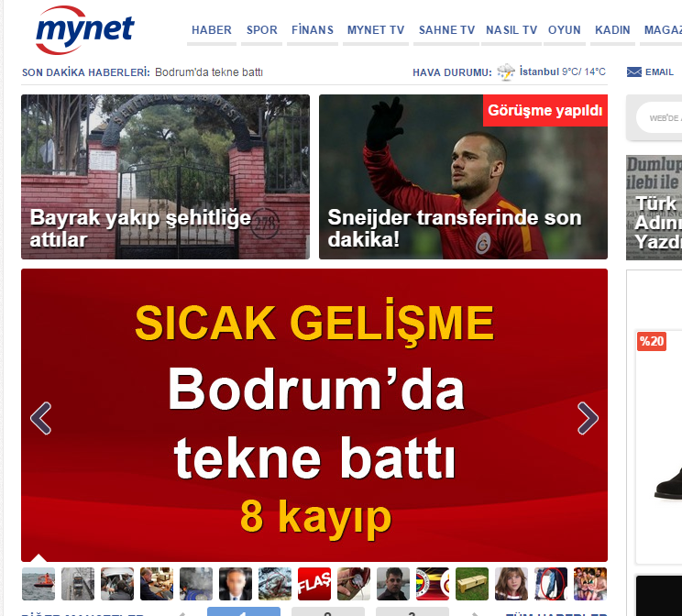The height and width of the screenshot is (616, 682).
Task: Select the blurred-face man in suit thumbnail
Action: click(x=236, y=584)
